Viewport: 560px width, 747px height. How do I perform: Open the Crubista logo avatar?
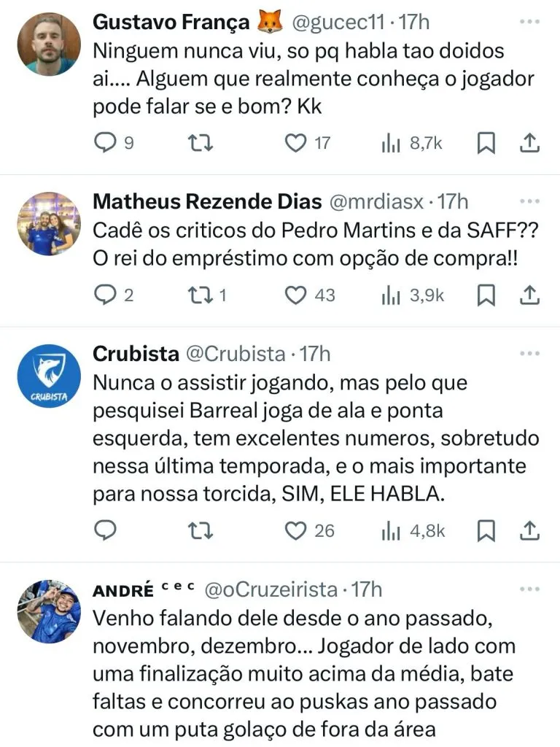[48, 376]
